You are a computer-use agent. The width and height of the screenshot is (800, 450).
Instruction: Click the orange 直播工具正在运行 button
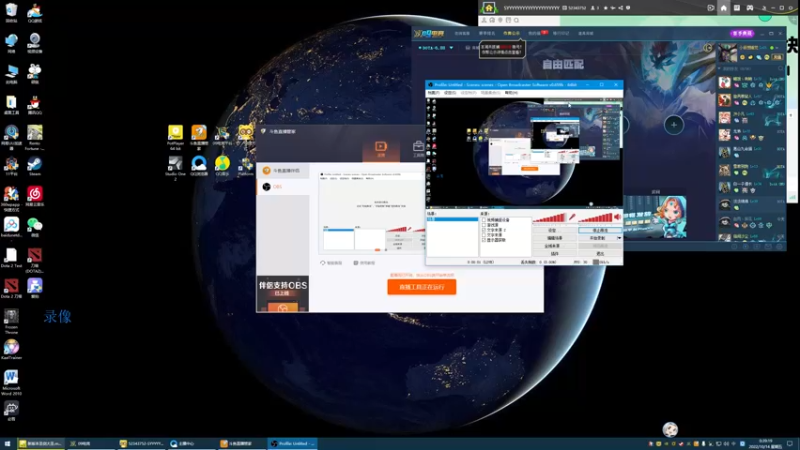(x=421, y=287)
